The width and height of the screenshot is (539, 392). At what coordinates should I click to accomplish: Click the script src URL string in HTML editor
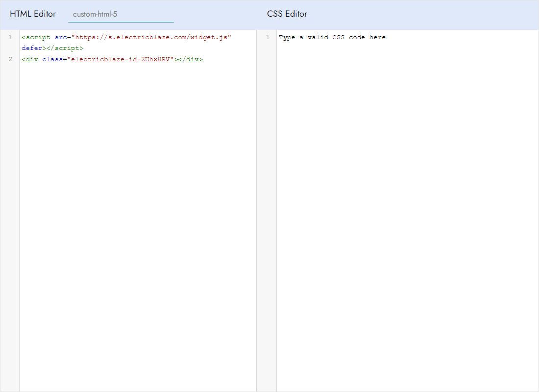pyautogui.click(x=151, y=37)
